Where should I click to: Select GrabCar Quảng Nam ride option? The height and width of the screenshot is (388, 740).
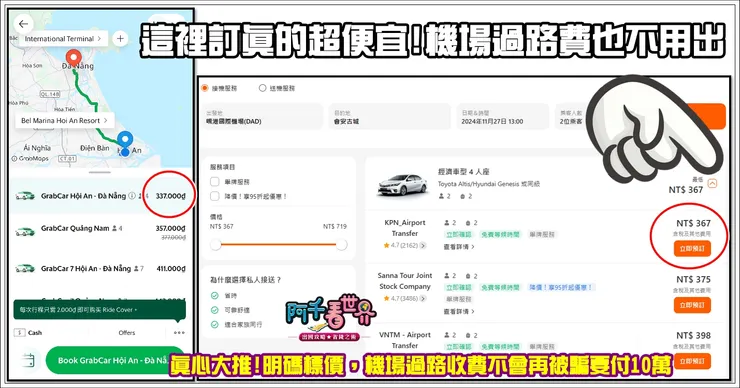click(x=100, y=231)
